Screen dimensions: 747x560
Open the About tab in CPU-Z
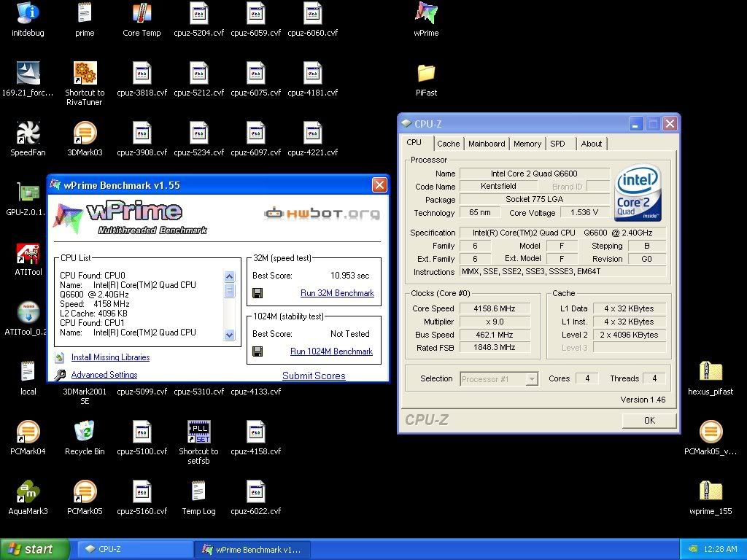click(591, 144)
